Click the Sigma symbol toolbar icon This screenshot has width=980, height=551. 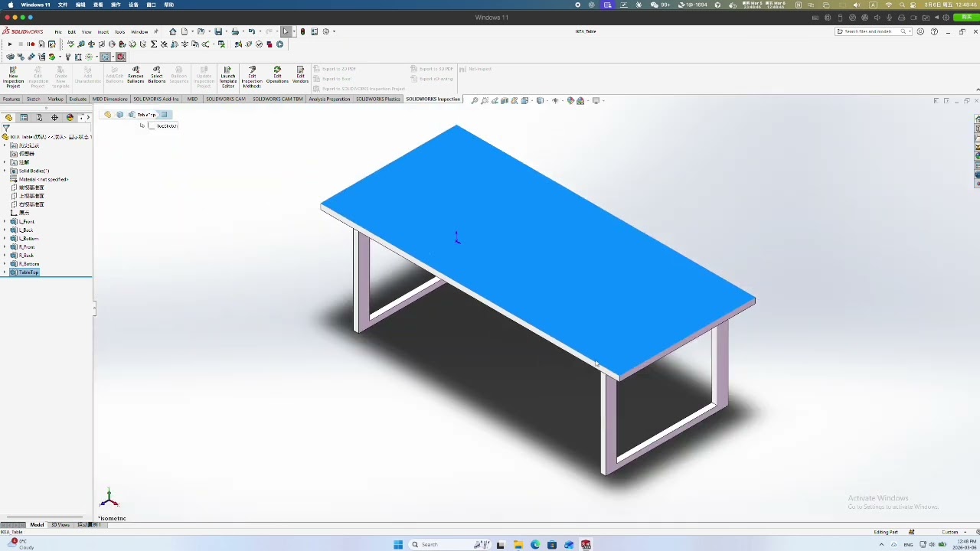pyautogui.click(x=153, y=44)
